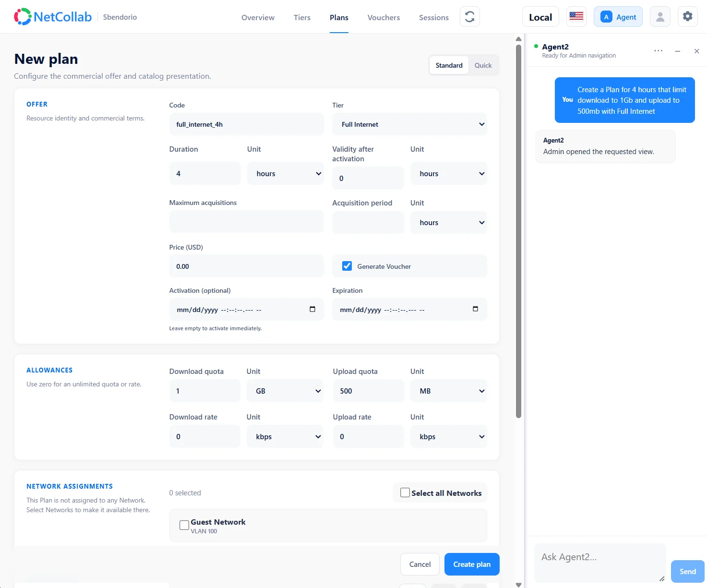The width and height of the screenshot is (707, 588).
Task: Check the Guest Network checkbox
Action: pos(184,525)
